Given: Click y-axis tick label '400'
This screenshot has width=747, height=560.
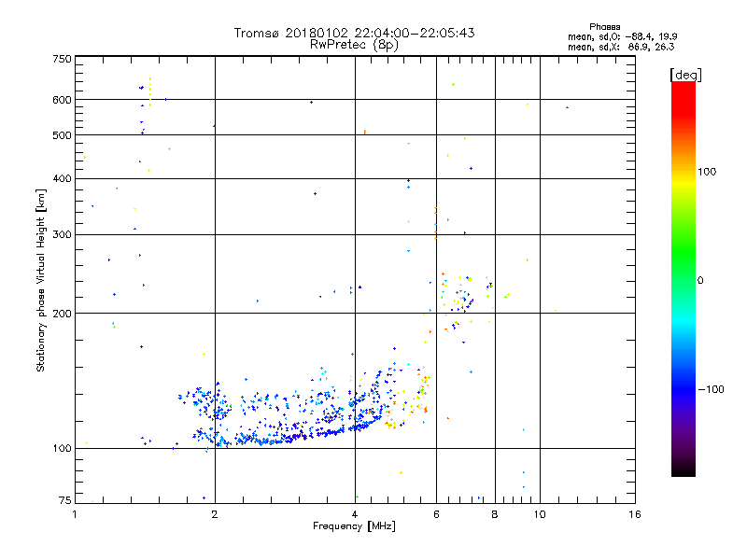Looking at the screenshot, I should coord(62,179).
